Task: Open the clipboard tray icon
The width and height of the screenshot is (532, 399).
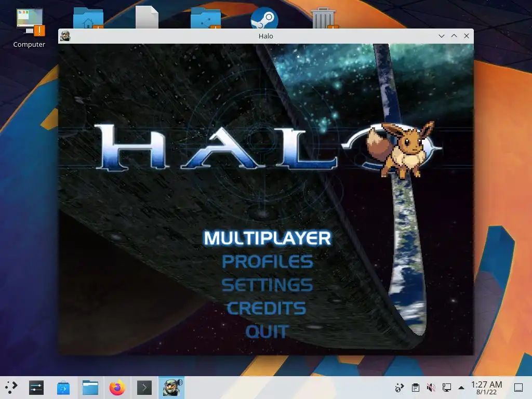Action: pyautogui.click(x=415, y=388)
